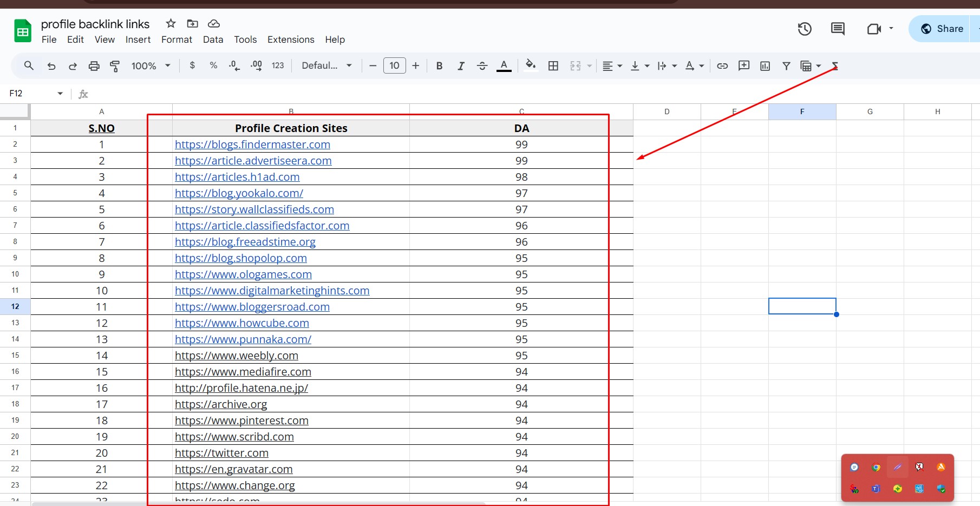The image size is (980, 506).
Task: Click the font size field showing 10
Action: click(x=394, y=65)
